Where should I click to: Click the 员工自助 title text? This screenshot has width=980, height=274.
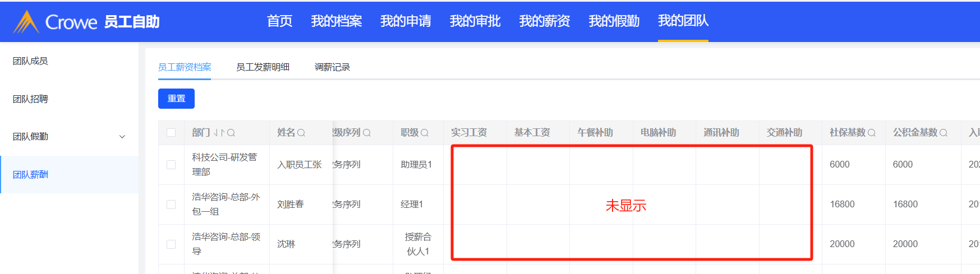[x=132, y=22]
